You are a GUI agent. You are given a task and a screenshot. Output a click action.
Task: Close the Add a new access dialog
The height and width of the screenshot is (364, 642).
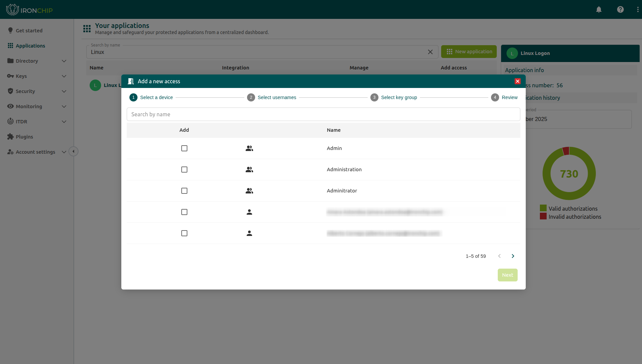[517, 81]
